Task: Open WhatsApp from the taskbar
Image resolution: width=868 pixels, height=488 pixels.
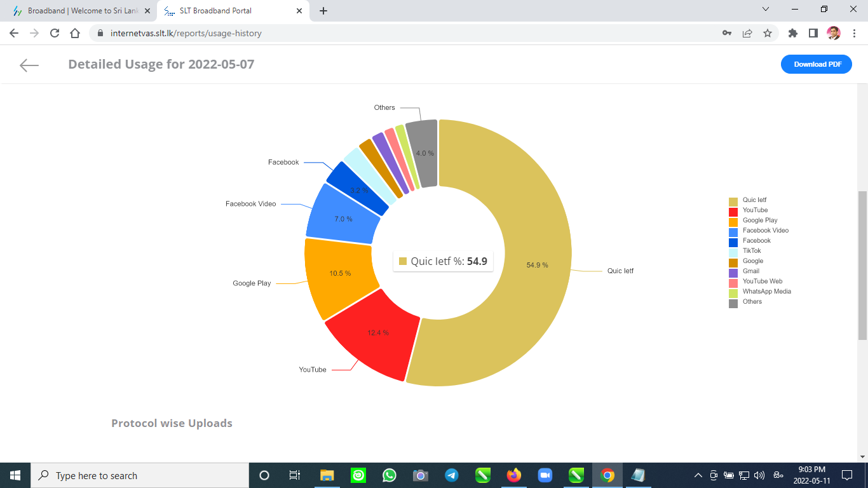Action: (389, 475)
